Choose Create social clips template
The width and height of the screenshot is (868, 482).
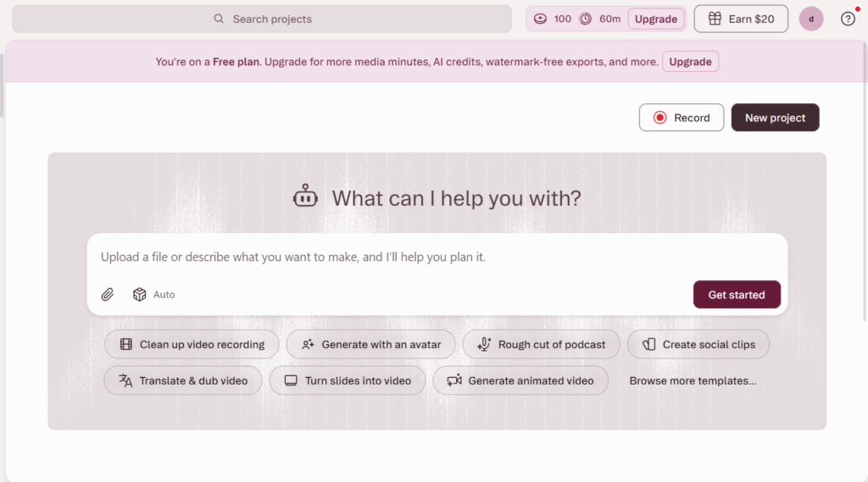point(698,345)
